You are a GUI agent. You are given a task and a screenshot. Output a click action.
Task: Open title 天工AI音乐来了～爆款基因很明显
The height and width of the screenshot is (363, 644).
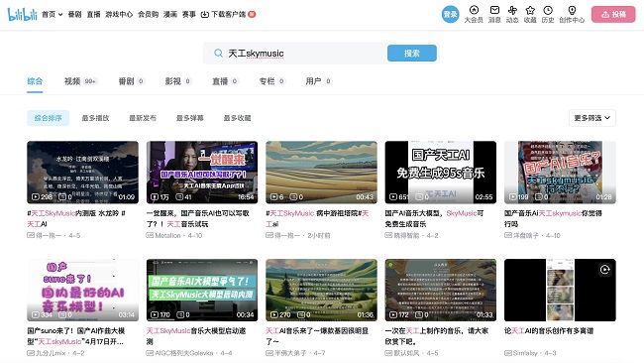click(x=317, y=336)
